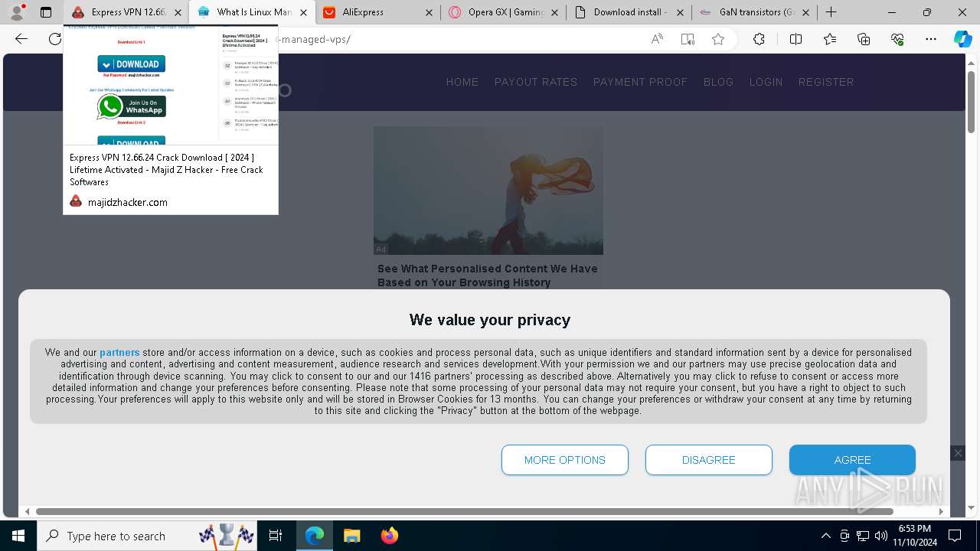Viewport: 980px width, 551px height.
Task: Click the Read aloud icon in address bar
Action: click(x=657, y=39)
